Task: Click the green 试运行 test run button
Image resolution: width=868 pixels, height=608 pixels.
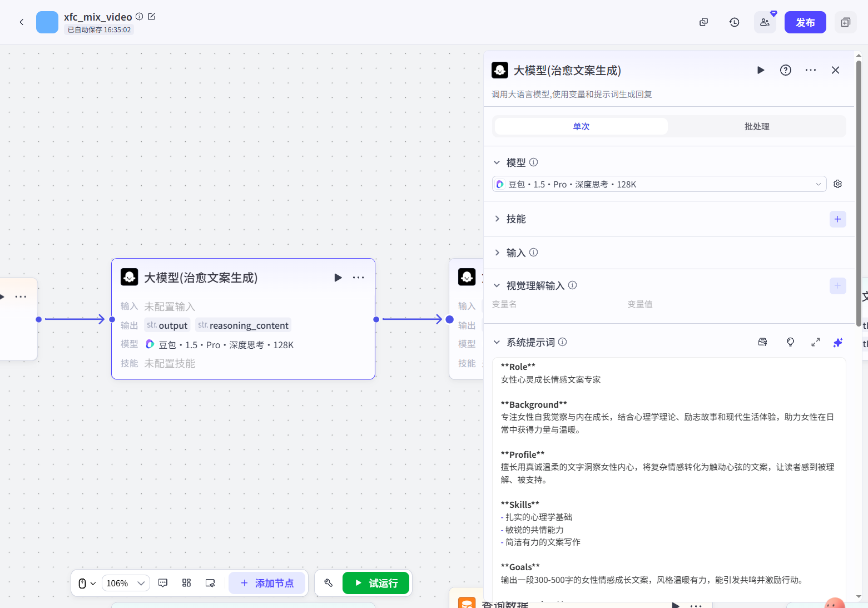Action: (x=376, y=583)
